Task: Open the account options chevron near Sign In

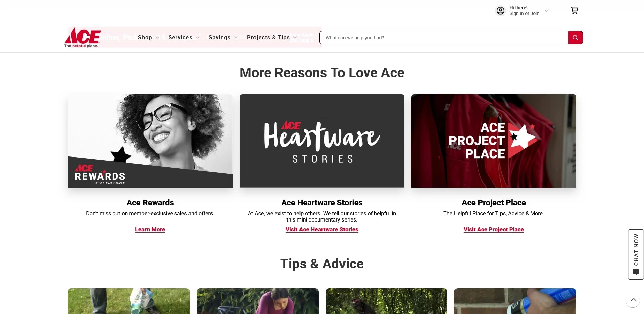Action: (546, 11)
